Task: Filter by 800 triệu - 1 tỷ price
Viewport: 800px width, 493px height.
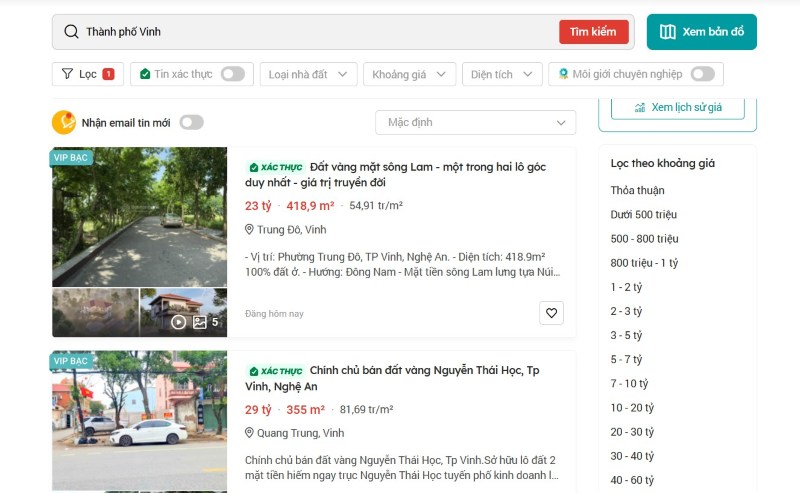Action: [644, 263]
